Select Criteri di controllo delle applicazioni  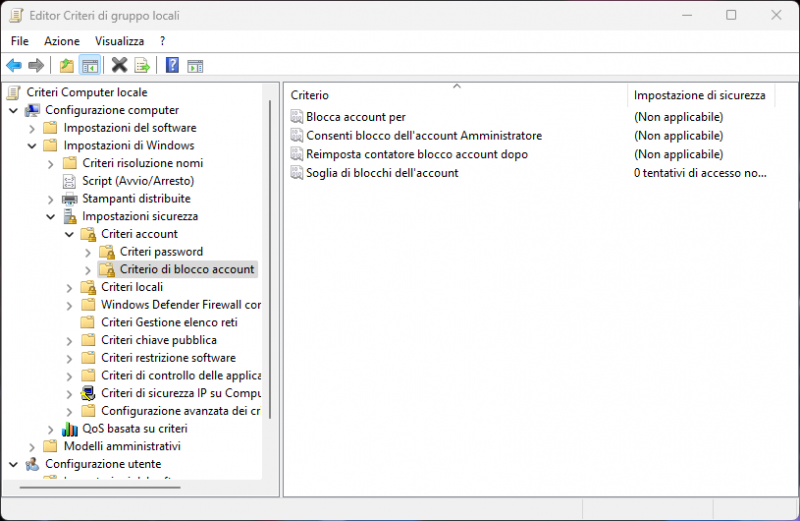pos(181,376)
